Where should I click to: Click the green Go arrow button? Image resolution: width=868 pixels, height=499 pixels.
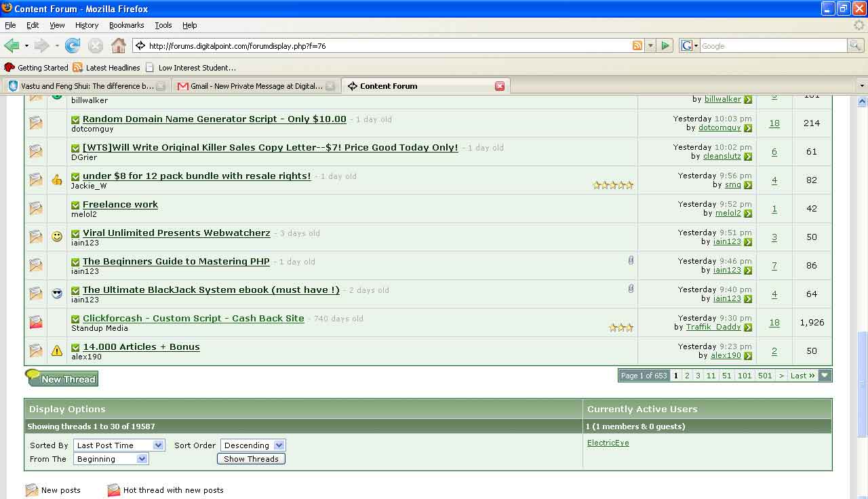click(x=665, y=45)
